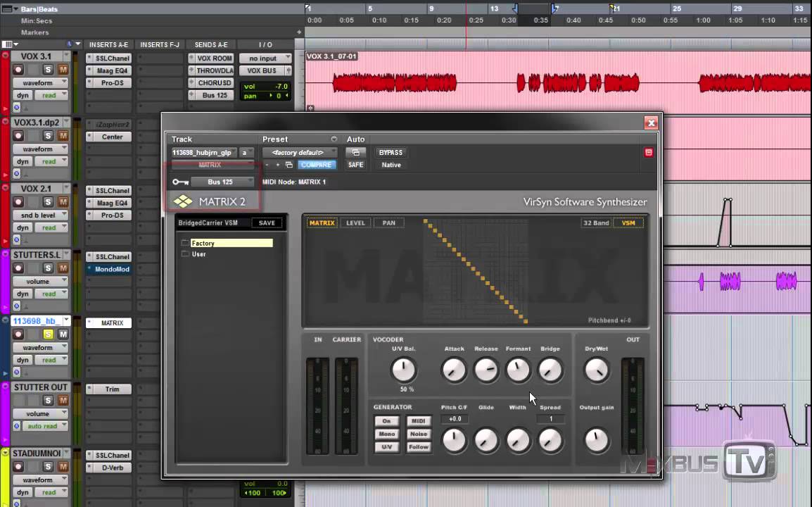Click the U/V Bal. knob
The image size is (812, 507).
click(403, 370)
